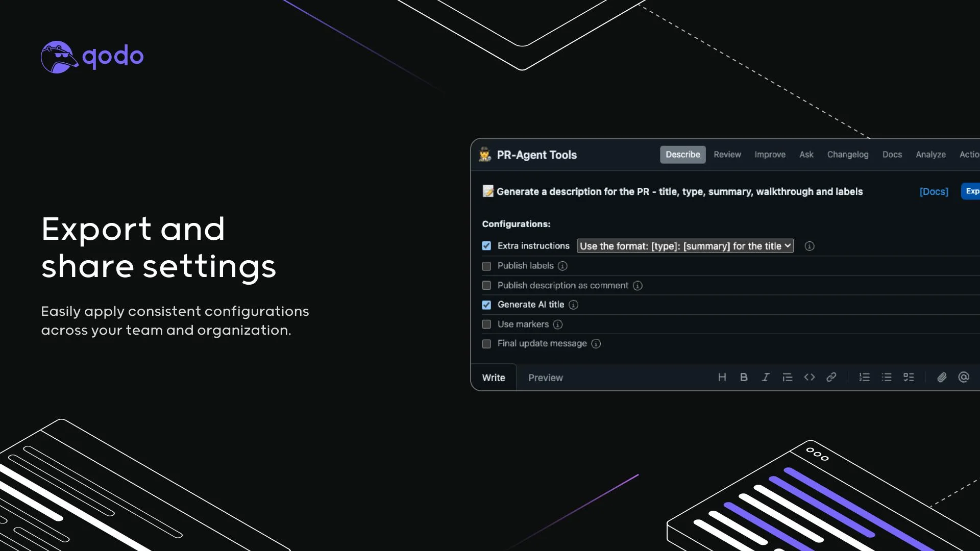Show info for Publish labels
980x551 pixels.
click(562, 266)
